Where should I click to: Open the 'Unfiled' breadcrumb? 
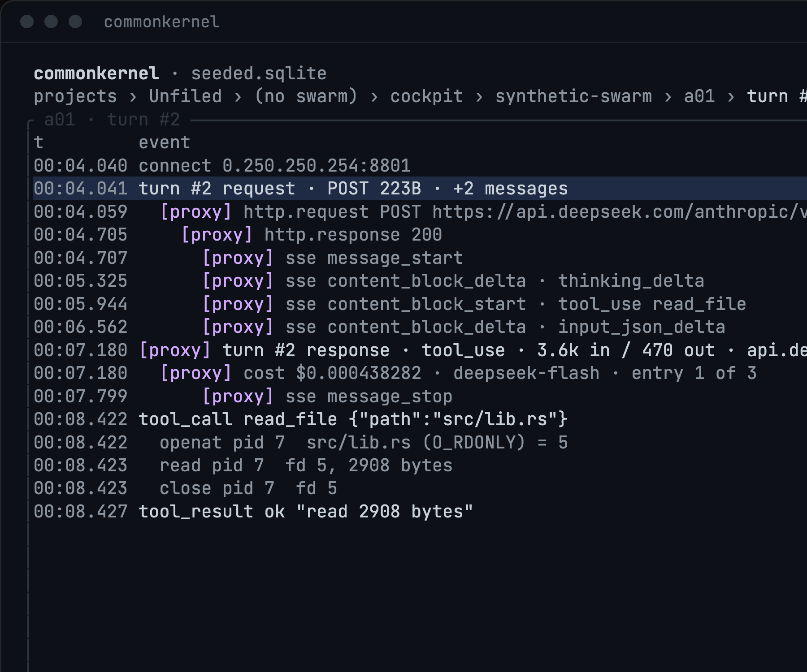186,96
